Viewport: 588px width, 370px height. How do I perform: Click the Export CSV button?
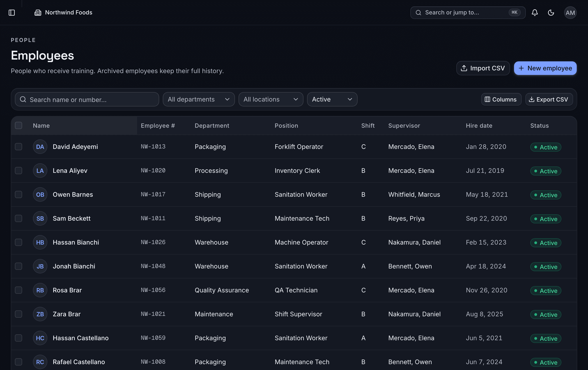(549, 99)
